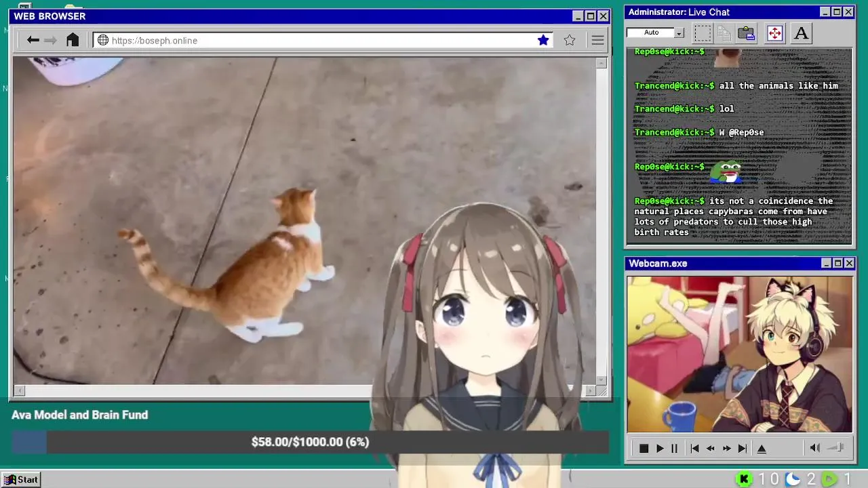Screen dimensions: 868x488
Task: Open the Start menu
Action: pos(21,479)
